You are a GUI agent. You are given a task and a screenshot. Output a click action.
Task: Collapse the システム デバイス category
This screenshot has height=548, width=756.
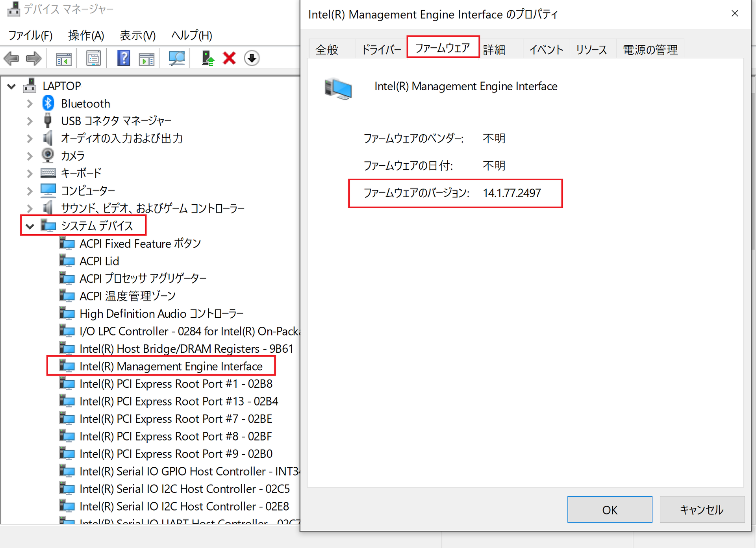pos(30,226)
